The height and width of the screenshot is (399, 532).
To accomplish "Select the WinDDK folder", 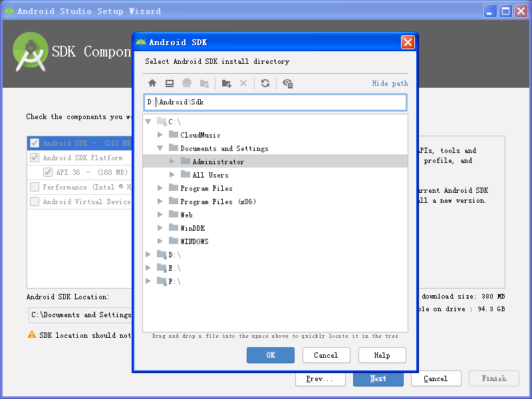I will (x=192, y=228).
